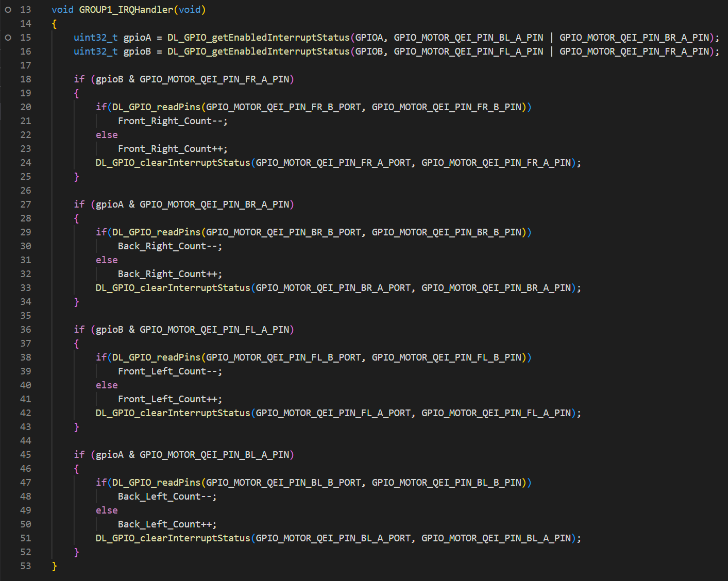Click GPIO_MOTOR_QEI_PIN_FR_B_PORT on line 20

(283, 107)
